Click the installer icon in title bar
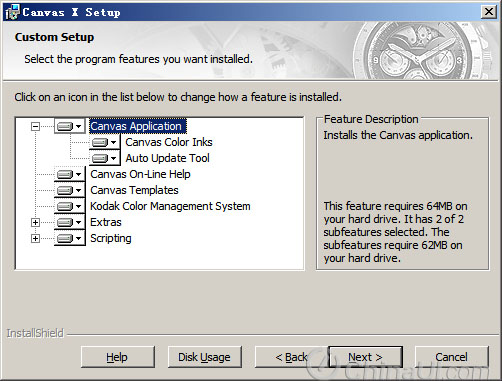Image resolution: width=502 pixels, height=381 pixels. pos(12,12)
